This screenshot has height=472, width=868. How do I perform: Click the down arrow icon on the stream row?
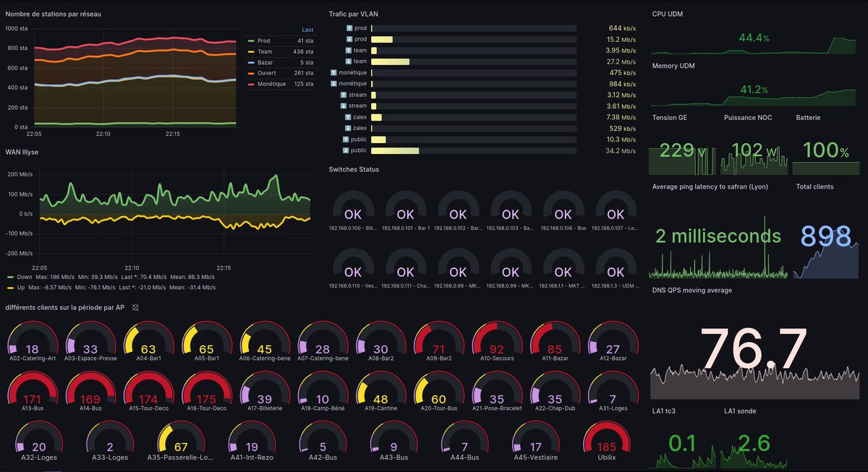(x=344, y=106)
